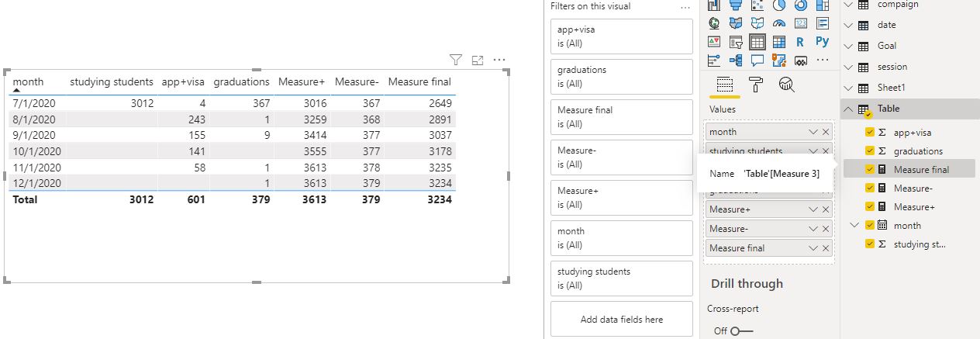Screen dimensions: 980x339
Task: Collapse the month hierarchy chevron
Action: coord(856,226)
